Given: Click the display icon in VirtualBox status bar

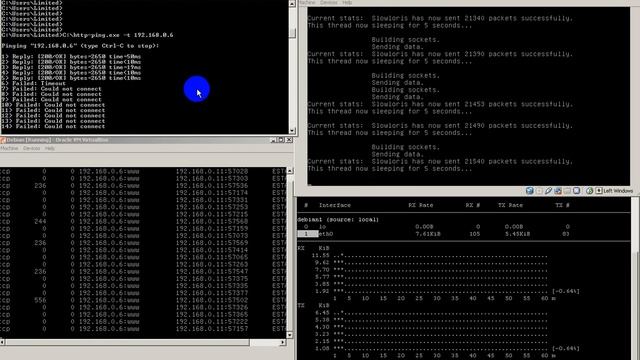Looking at the screenshot, I should click(x=576, y=191).
